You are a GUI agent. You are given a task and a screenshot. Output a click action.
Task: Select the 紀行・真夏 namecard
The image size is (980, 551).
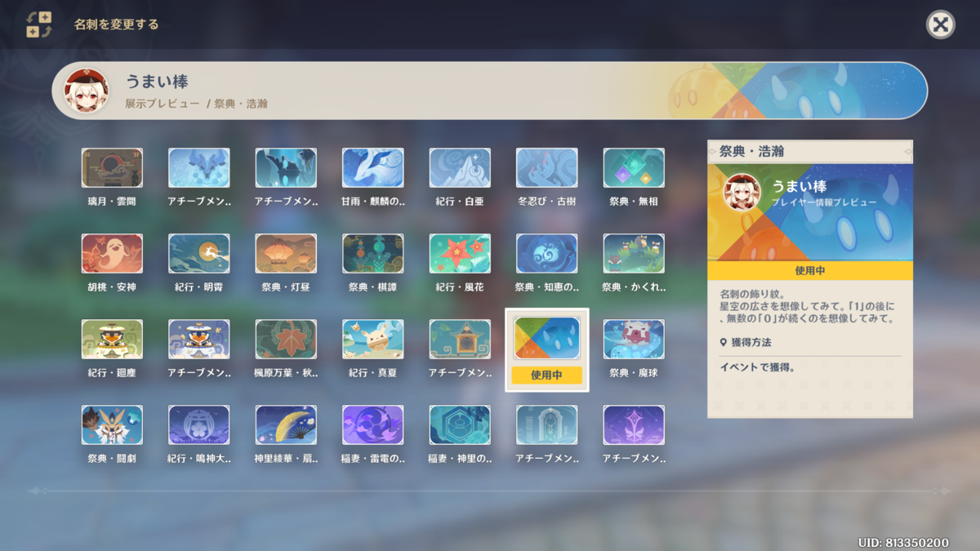[x=372, y=340]
